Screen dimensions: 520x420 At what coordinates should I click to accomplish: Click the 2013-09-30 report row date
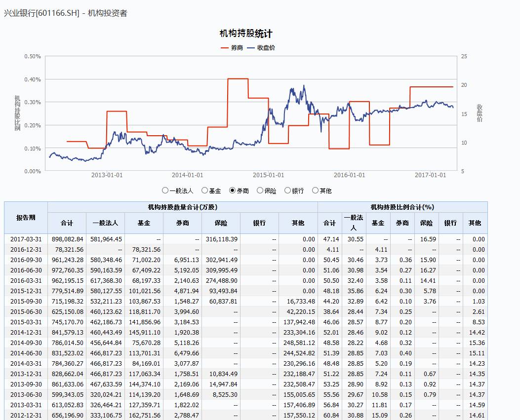26,384
